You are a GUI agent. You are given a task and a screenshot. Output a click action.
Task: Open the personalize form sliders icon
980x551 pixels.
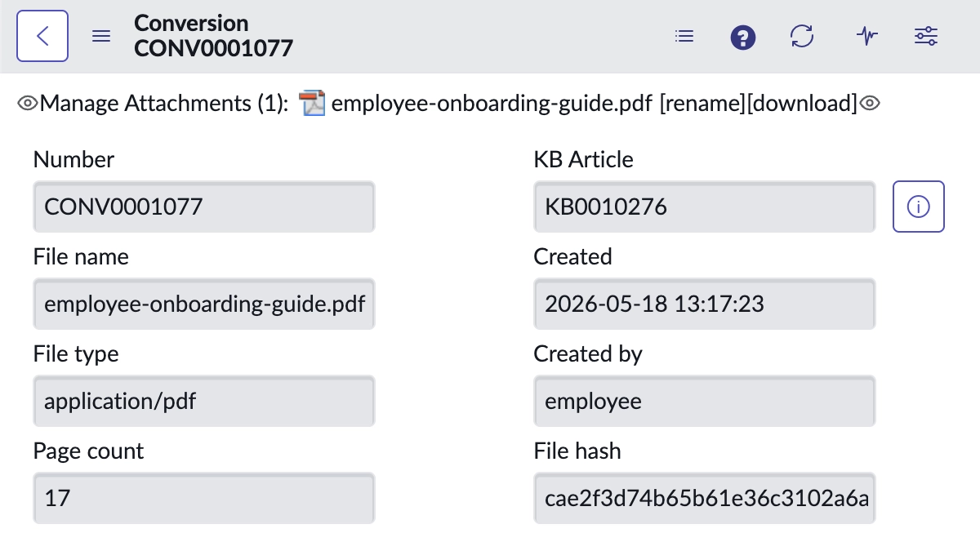926,36
